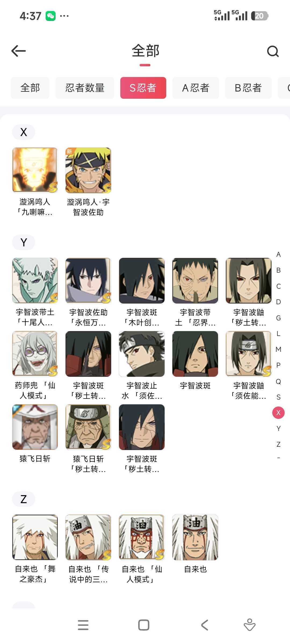Open the search magnifier icon
This screenshot has height=644, width=290.
(x=273, y=51)
